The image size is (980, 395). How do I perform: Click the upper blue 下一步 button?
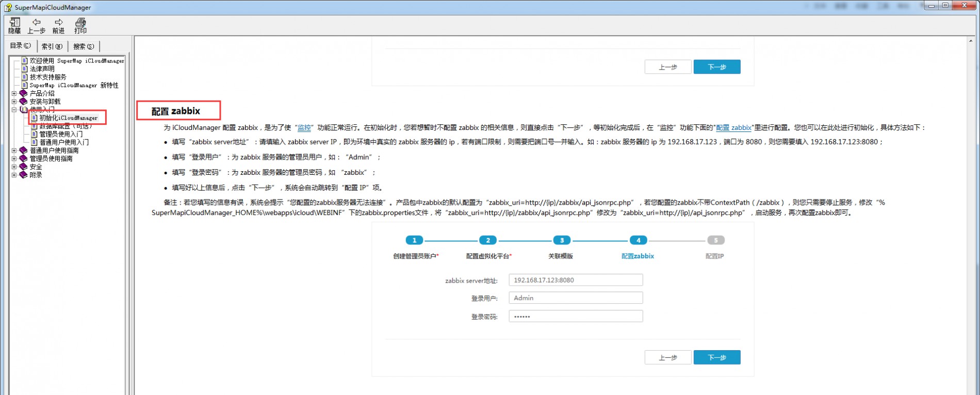pos(717,67)
